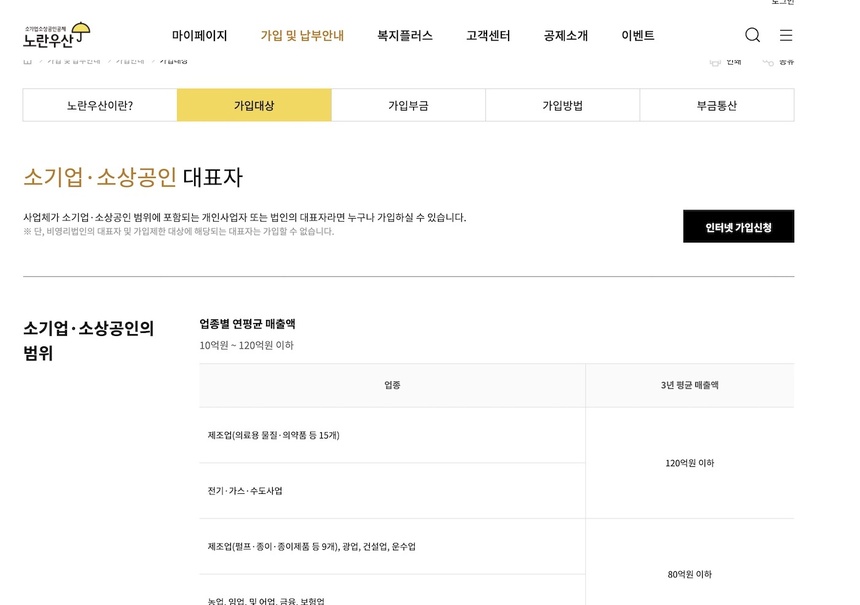
Task: Open 고객센터 menu
Action: (x=488, y=36)
